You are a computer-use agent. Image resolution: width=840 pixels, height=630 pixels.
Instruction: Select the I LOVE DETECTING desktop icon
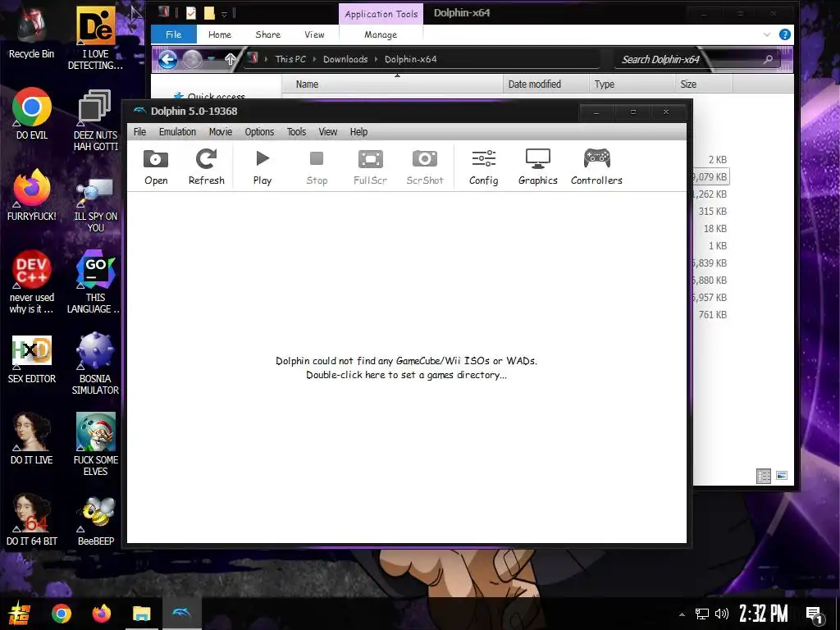point(95,38)
